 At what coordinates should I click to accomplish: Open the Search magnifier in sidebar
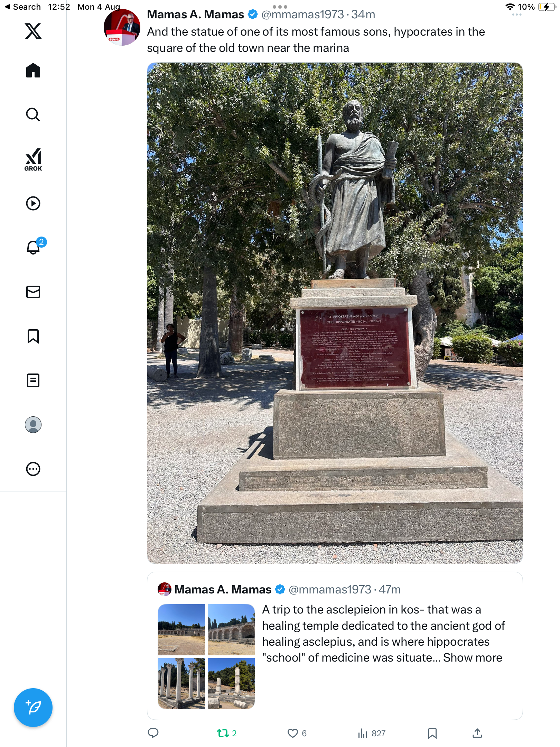33,114
